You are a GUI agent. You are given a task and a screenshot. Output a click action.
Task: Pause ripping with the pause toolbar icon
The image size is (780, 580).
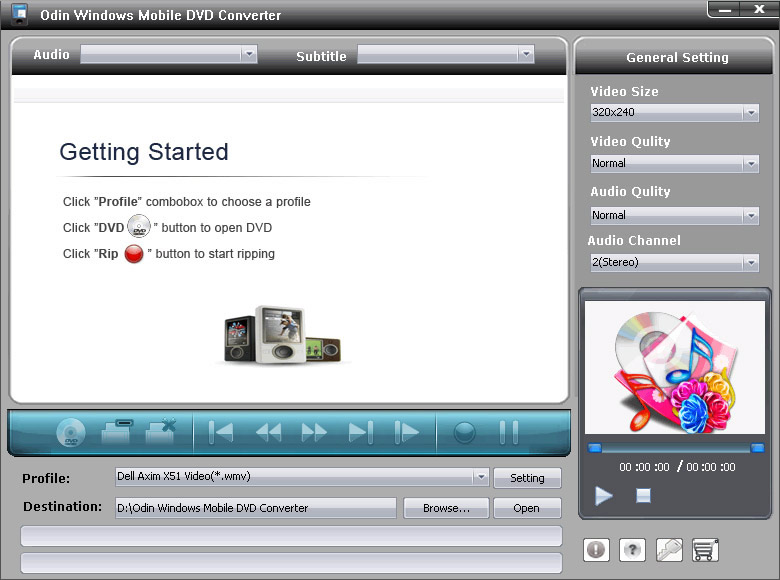508,432
